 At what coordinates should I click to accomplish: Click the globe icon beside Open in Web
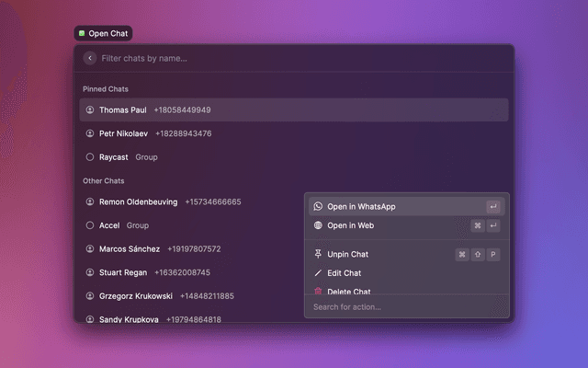[x=318, y=225]
